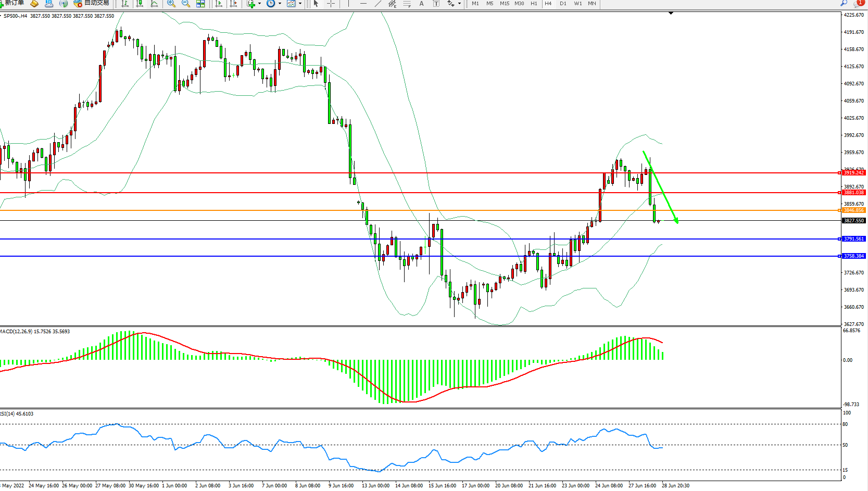Switch chart to line chart display
The image size is (868, 491).
click(154, 4)
